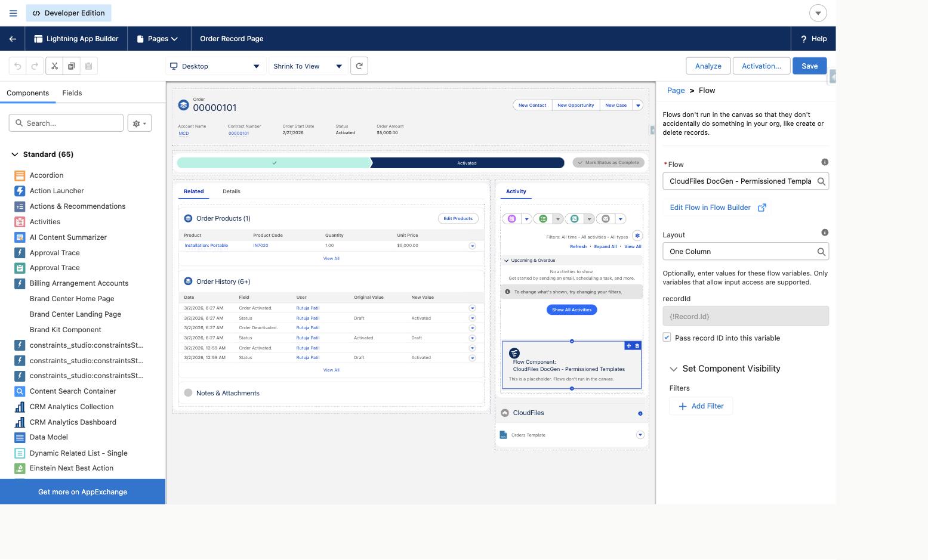The image size is (928, 560).
Task: Refresh the canvas preview
Action: (359, 66)
